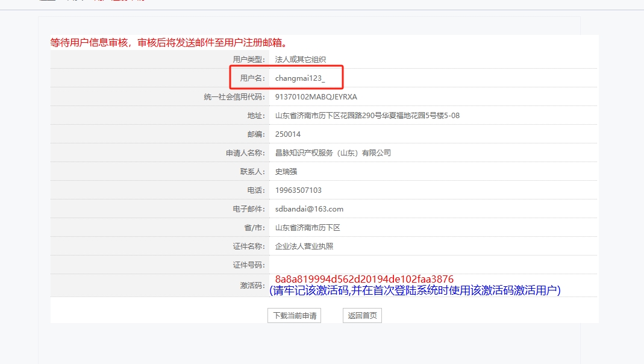Image resolution: width=644 pixels, height=364 pixels.
Task: Click the blue activation code reminder note
Action: click(415, 290)
